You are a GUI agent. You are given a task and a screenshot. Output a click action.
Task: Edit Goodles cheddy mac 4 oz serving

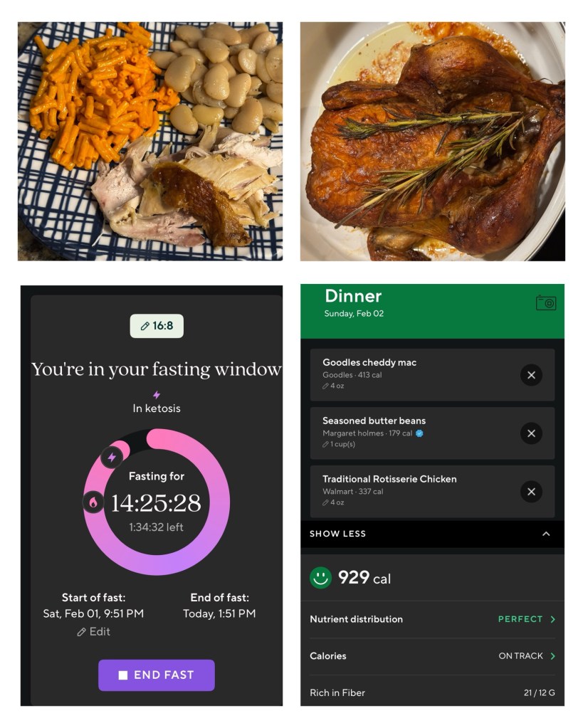pyautogui.click(x=334, y=386)
